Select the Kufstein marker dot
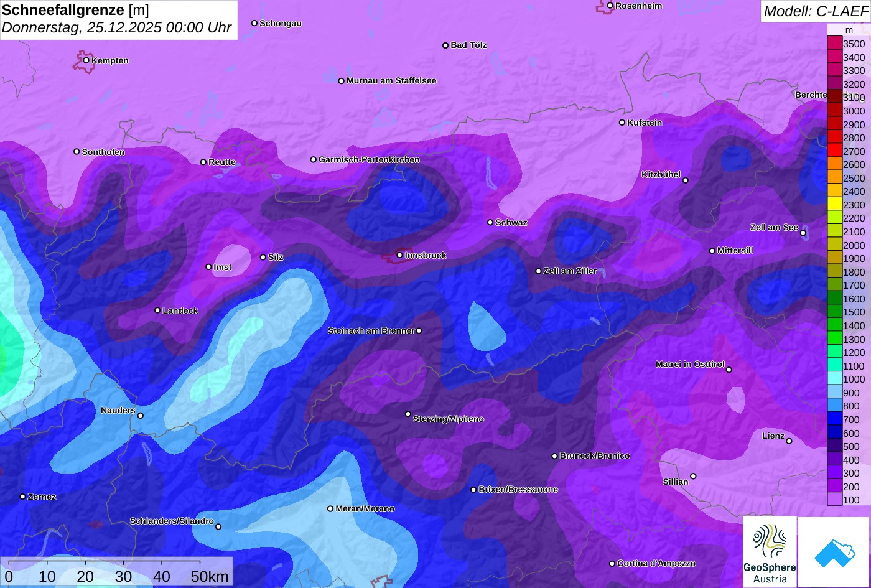The image size is (871, 588). (622, 123)
